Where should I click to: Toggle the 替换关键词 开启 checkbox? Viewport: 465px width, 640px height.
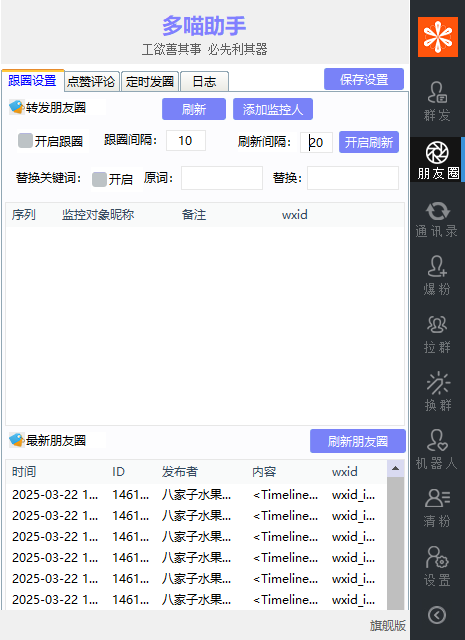(x=99, y=179)
